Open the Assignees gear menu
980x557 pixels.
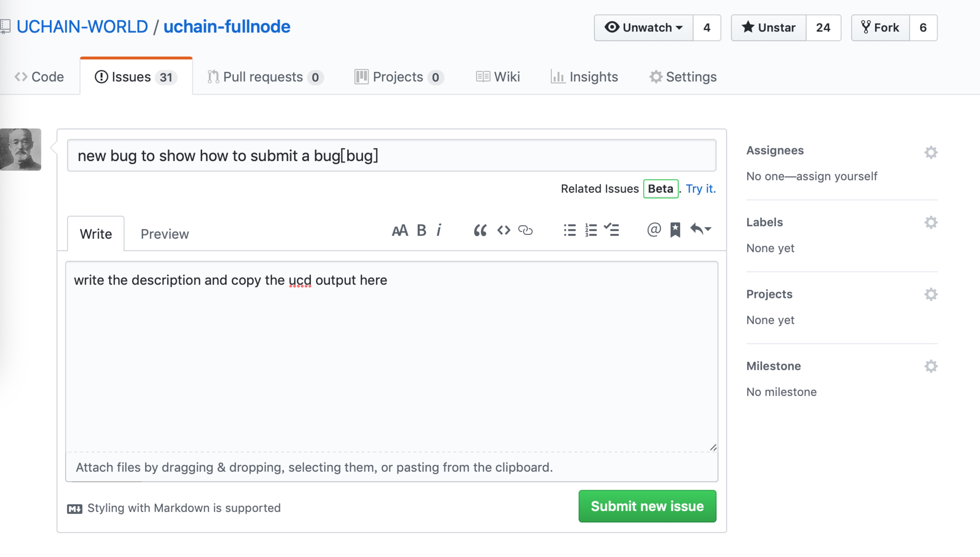931,153
